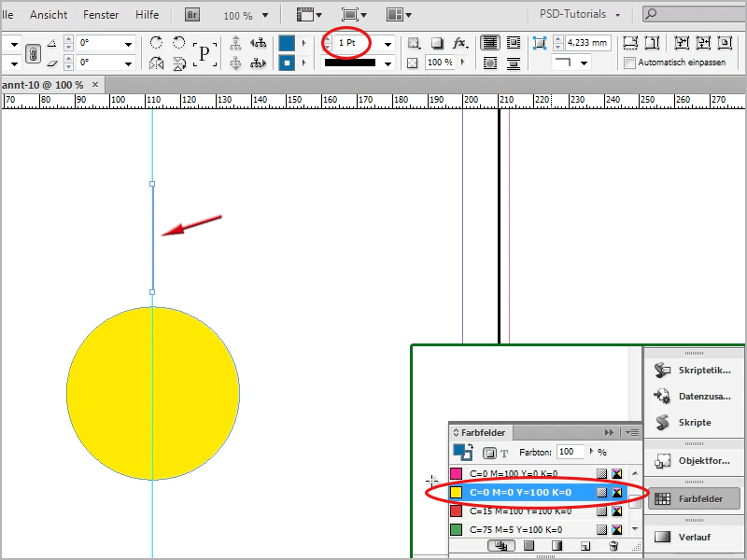Click the search field in the application bar

pyautogui.click(x=695, y=14)
